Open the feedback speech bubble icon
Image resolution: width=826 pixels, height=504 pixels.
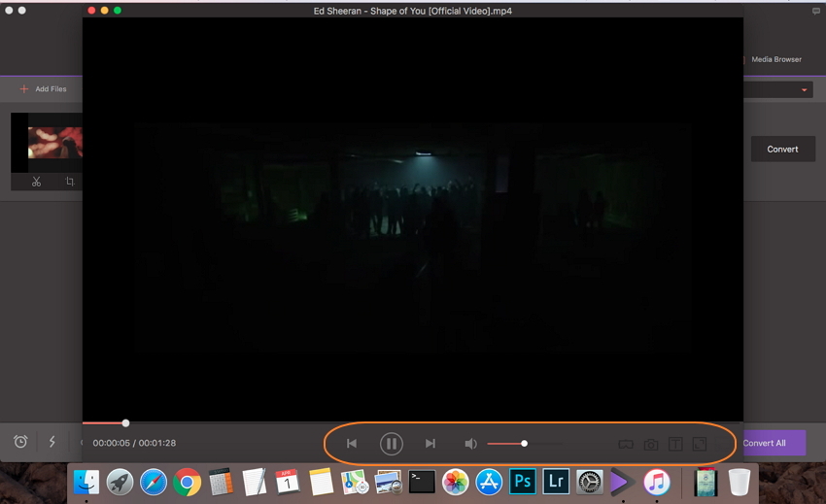click(816, 11)
